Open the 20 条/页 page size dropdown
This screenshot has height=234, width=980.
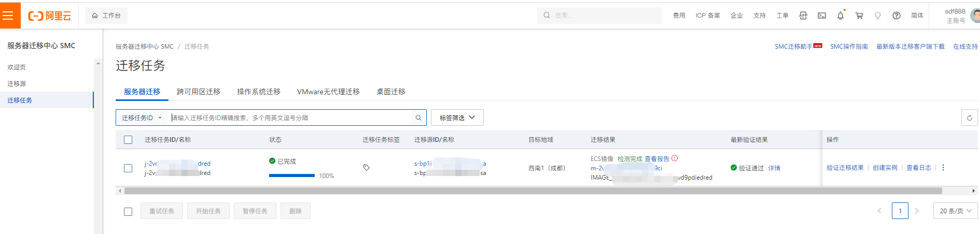pos(956,211)
